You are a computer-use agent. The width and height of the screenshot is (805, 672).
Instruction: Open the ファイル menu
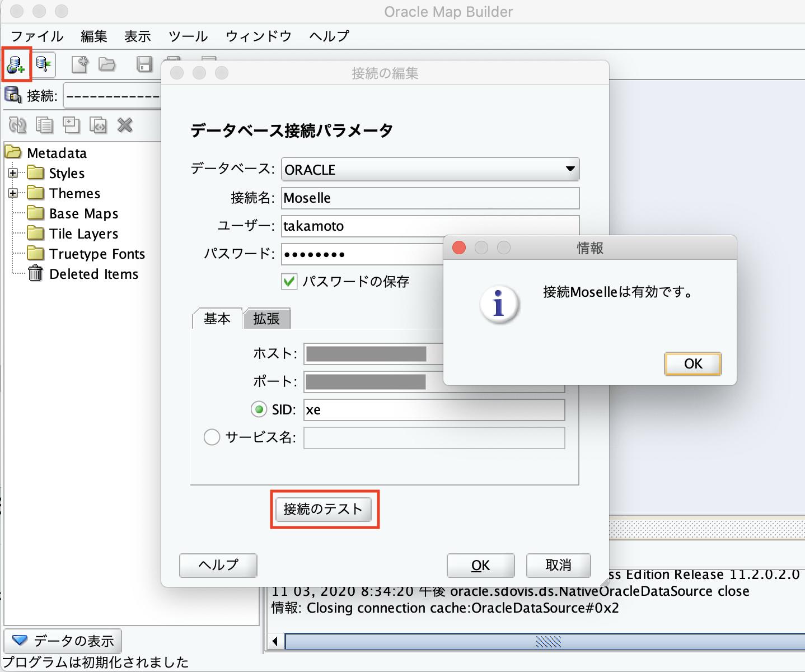37,36
